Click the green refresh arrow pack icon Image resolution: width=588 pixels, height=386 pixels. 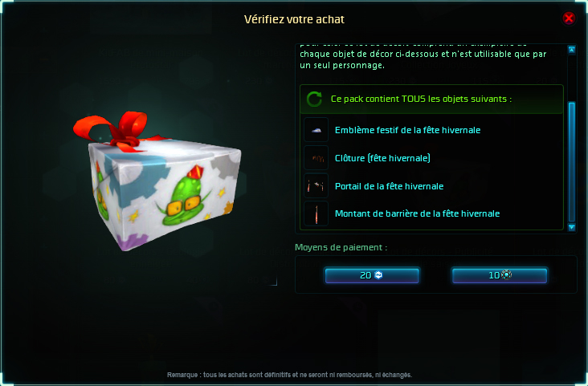314,100
